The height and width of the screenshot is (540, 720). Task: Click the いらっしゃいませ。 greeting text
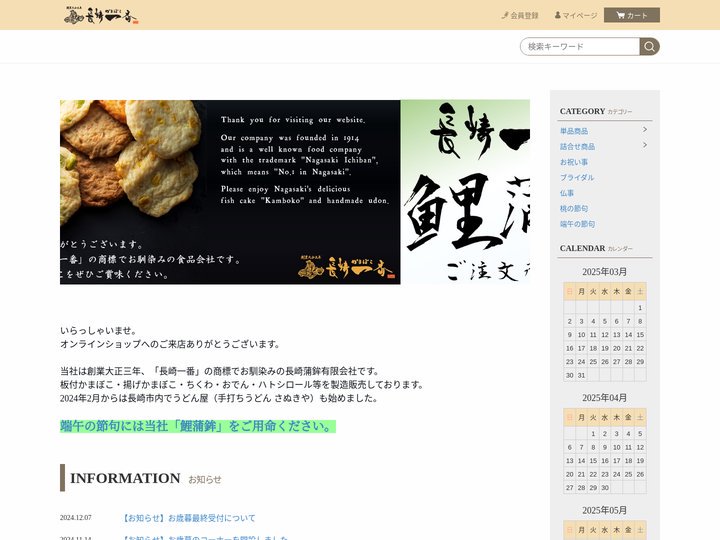click(98, 331)
